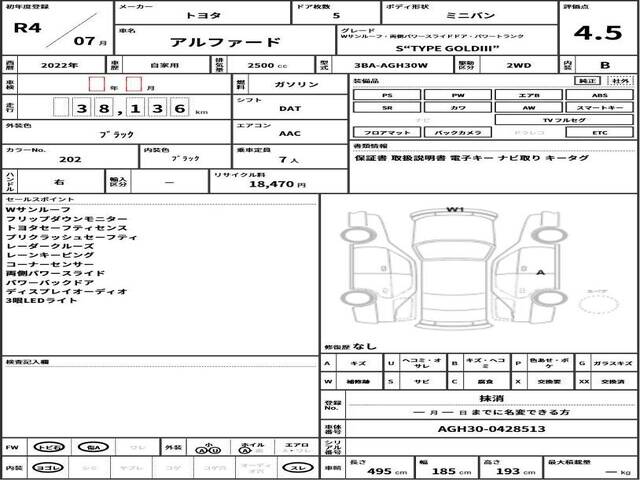Select the スマートキー equipment box
Viewport: 640px width, 480px height.
click(599, 106)
